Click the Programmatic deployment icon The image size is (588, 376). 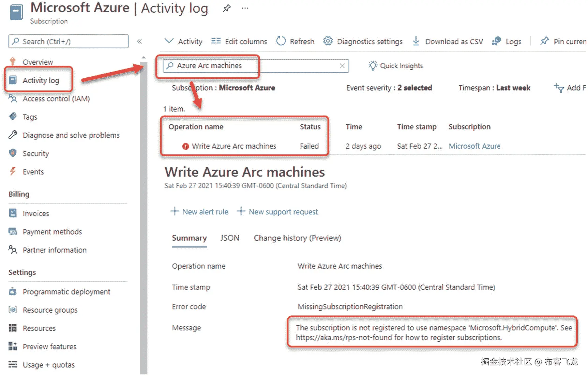point(13,291)
